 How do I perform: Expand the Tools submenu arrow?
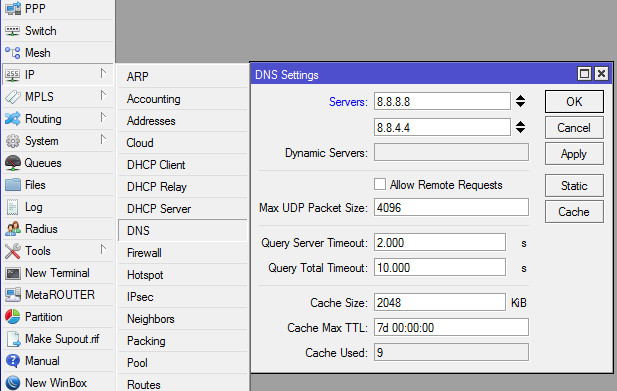point(103,249)
